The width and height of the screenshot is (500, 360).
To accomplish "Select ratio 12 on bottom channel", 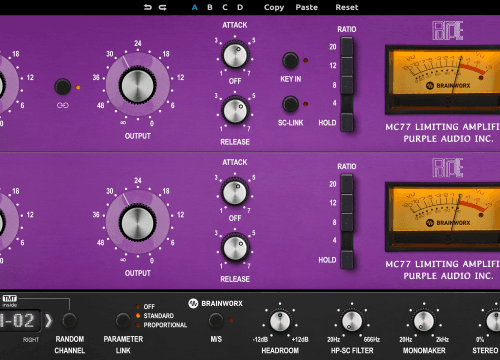I will click(x=347, y=203).
